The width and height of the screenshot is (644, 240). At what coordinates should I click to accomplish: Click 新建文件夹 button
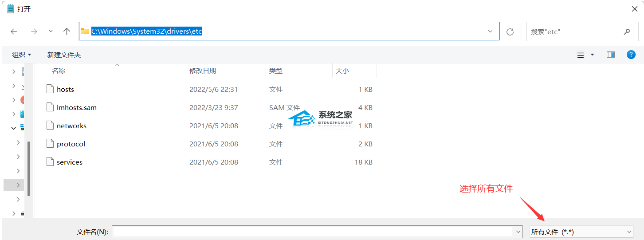(x=64, y=55)
